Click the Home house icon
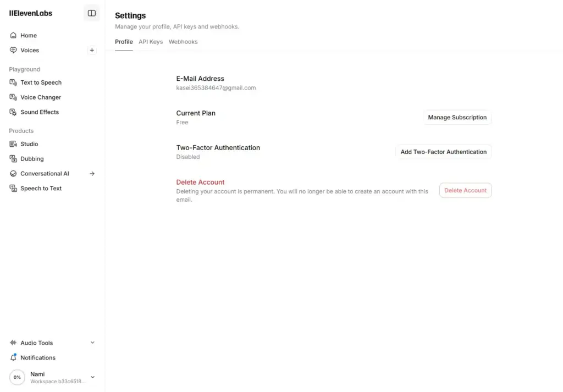Image resolution: width=563 pixels, height=392 pixels. (x=13, y=35)
